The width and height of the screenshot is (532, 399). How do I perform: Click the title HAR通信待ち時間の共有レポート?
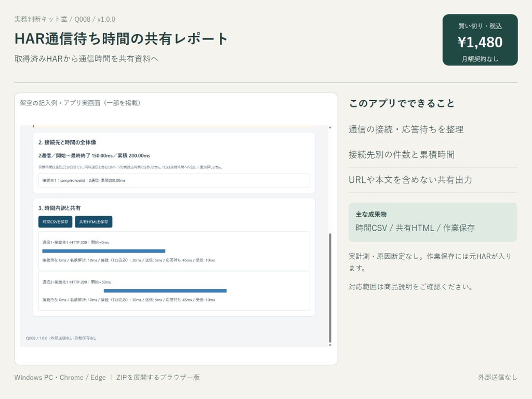click(x=121, y=38)
